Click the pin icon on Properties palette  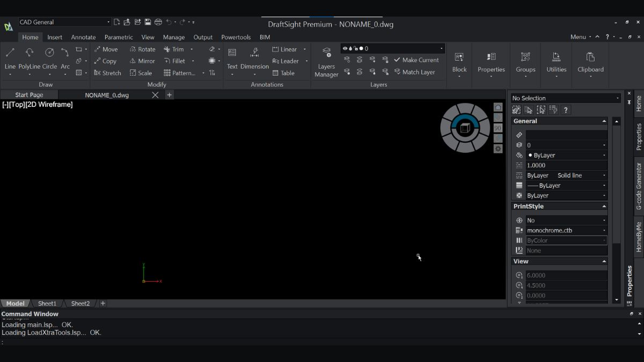click(629, 102)
